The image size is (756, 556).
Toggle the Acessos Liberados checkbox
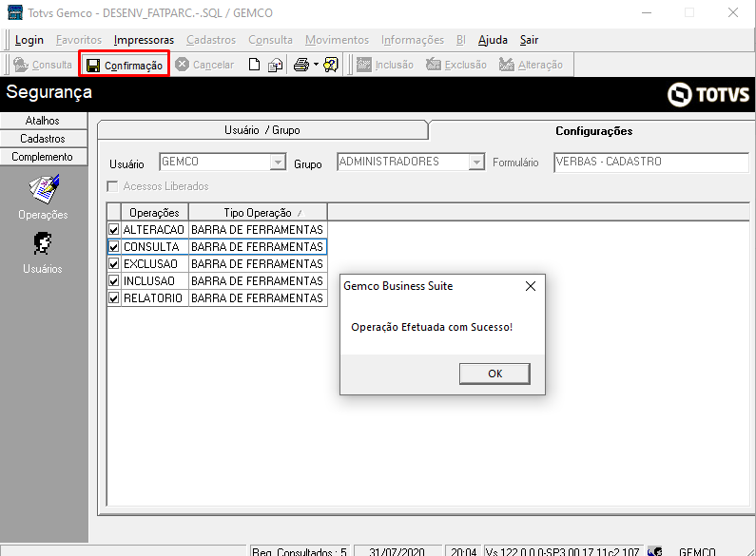112,186
